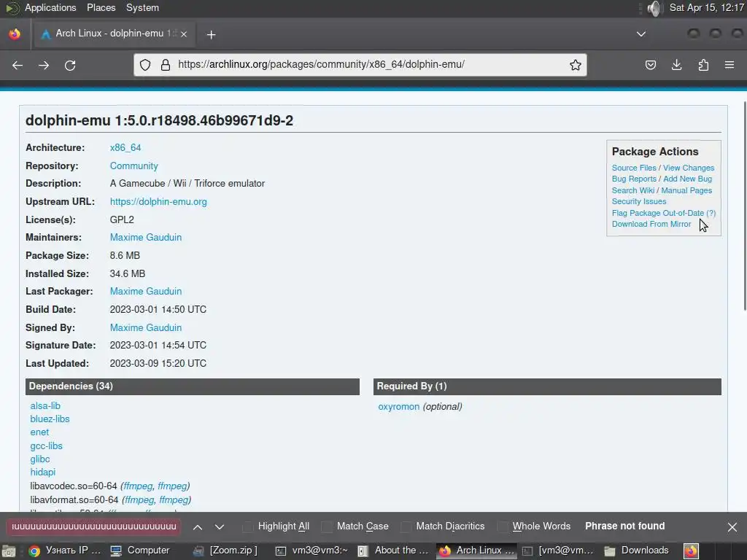Open x86_64 architecture link
Image resolution: width=747 pixels, height=560 pixels.
(x=125, y=147)
